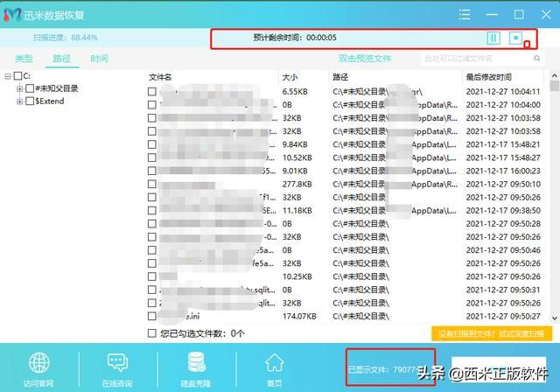Click the 扫描进度 88.44% label
Image resolution: width=560 pixels, height=392 pixels.
click(65, 38)
